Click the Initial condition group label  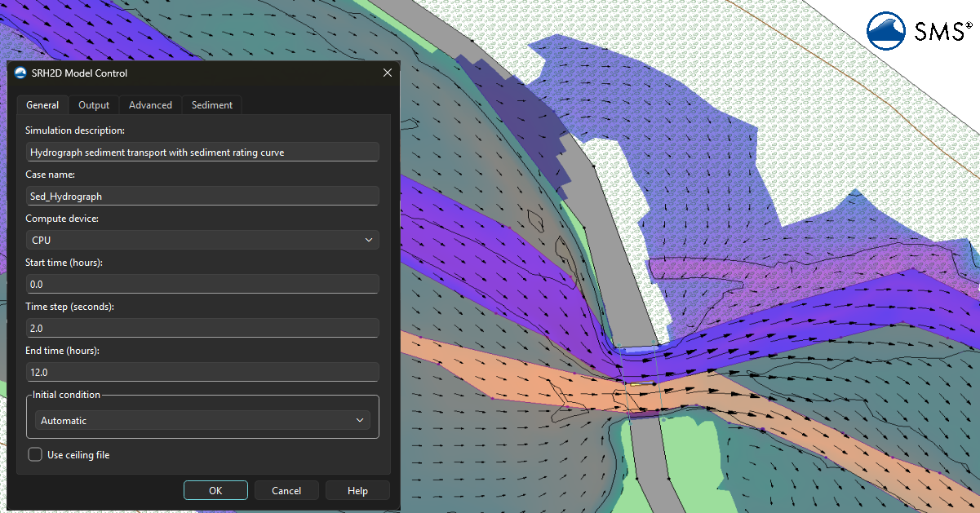(x=66, y=395)
